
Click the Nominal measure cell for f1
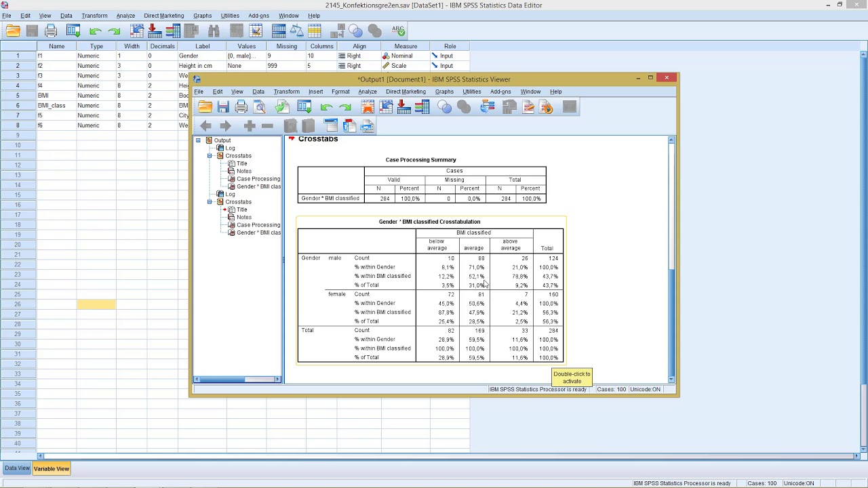406,56
